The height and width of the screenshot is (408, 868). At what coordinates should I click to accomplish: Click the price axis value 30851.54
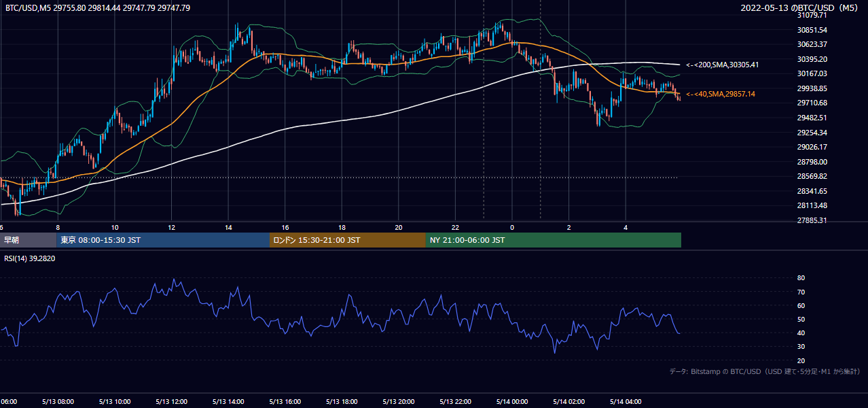pyautogui.click(x=812, y=30)
